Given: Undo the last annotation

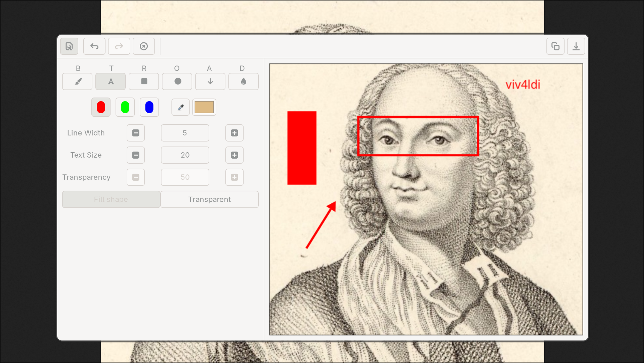Looking at the screenshot, I should (94, 46).
